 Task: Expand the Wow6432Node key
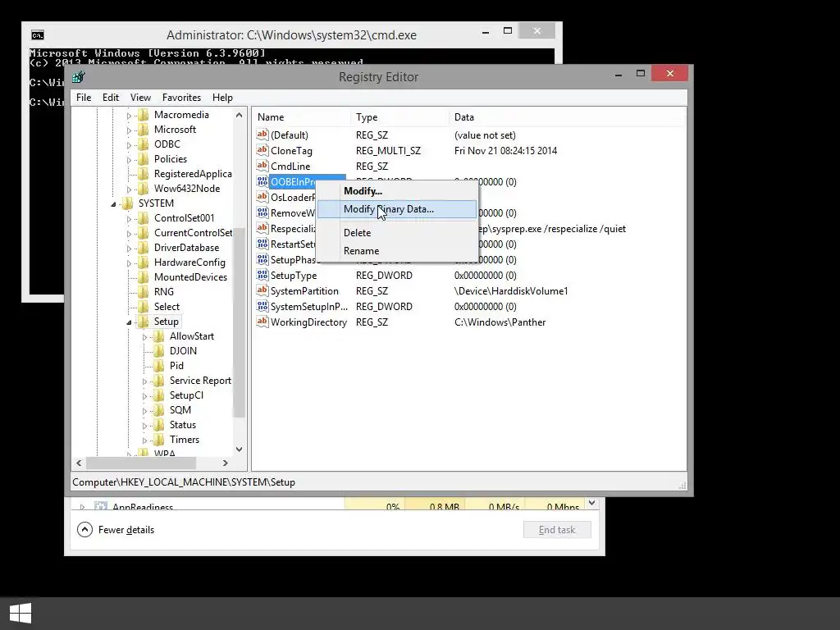(x=129, y=189)
